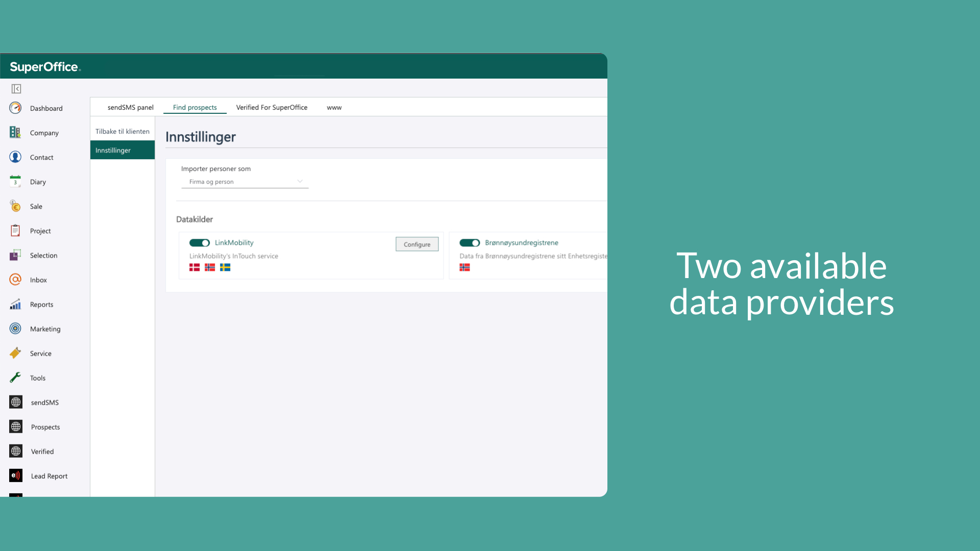Screen dimensions: 980x551
Task: Open the Find prospects tab
Action: pyautogui.click(x=194, y=107)
